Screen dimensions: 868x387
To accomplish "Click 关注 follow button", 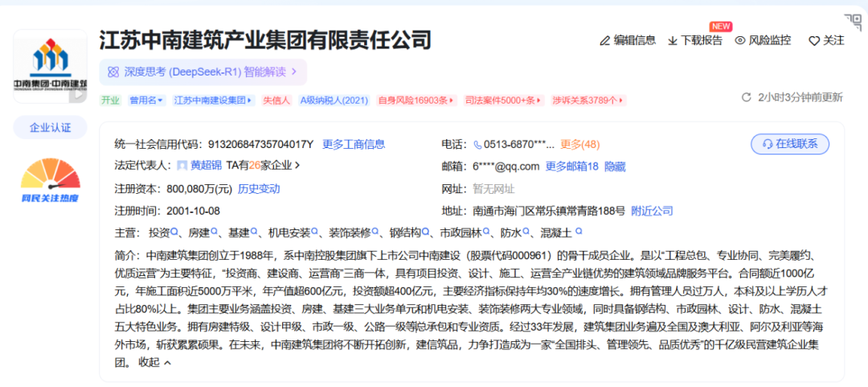I will click(x=826, y=40).
